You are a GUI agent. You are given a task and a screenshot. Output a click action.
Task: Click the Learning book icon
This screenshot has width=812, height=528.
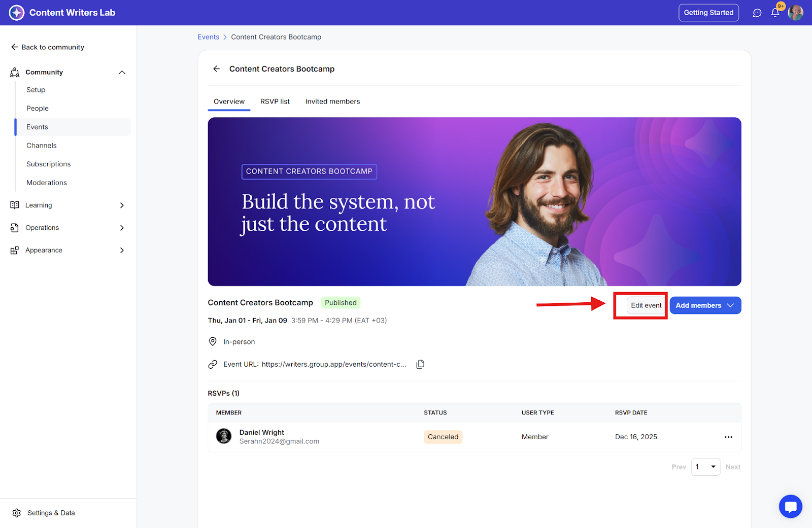click(15, 205)
